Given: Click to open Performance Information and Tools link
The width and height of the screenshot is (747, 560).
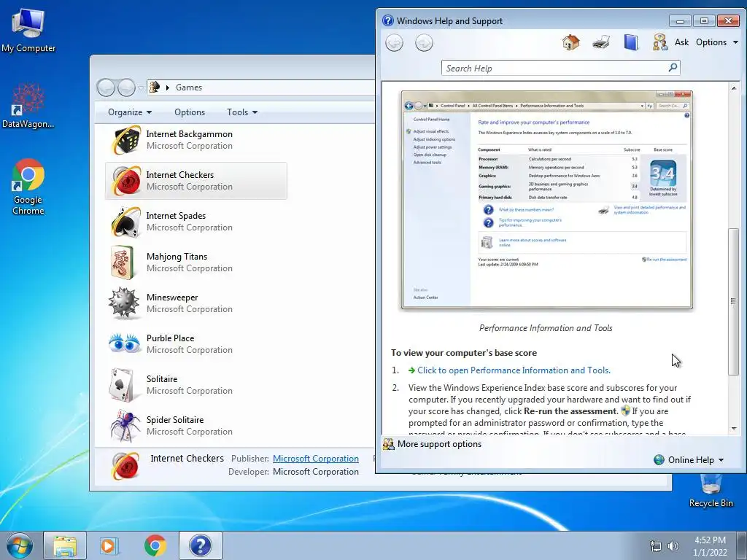Looking at the screenshot, I should pos(514,370).
